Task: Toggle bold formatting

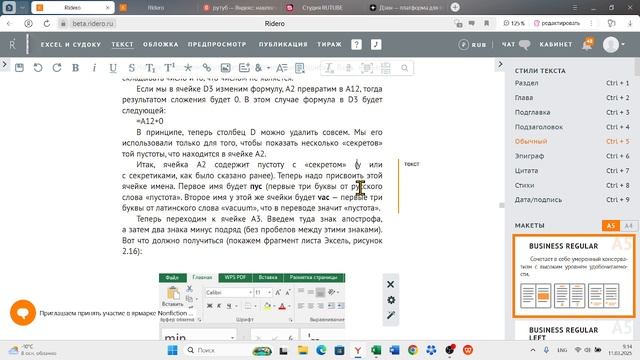Action: pos(76,68)
